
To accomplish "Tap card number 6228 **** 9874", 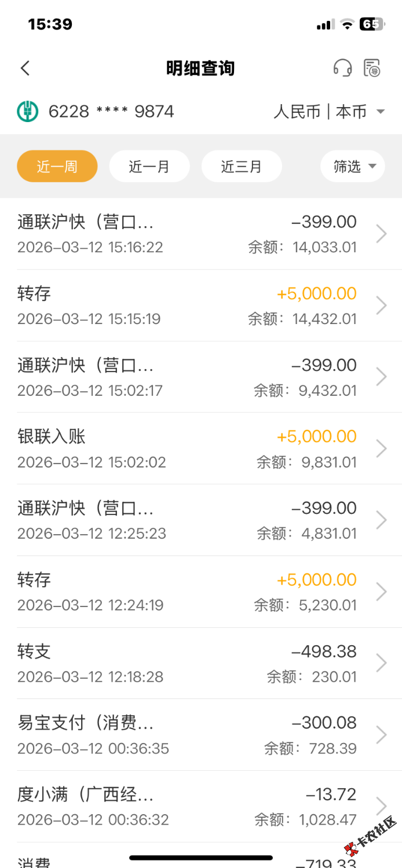I will [111, 111].
